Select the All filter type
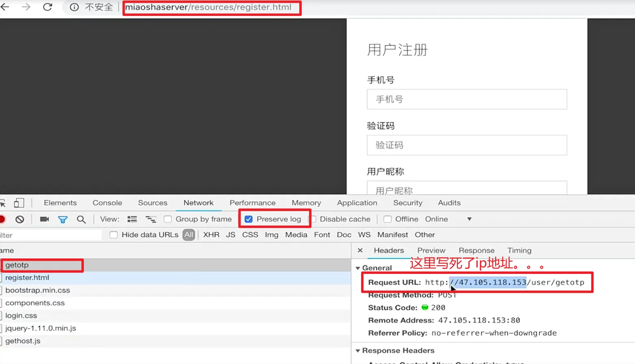Image resolution: width=635 pixels, height=364 pixels. (189, 235)
